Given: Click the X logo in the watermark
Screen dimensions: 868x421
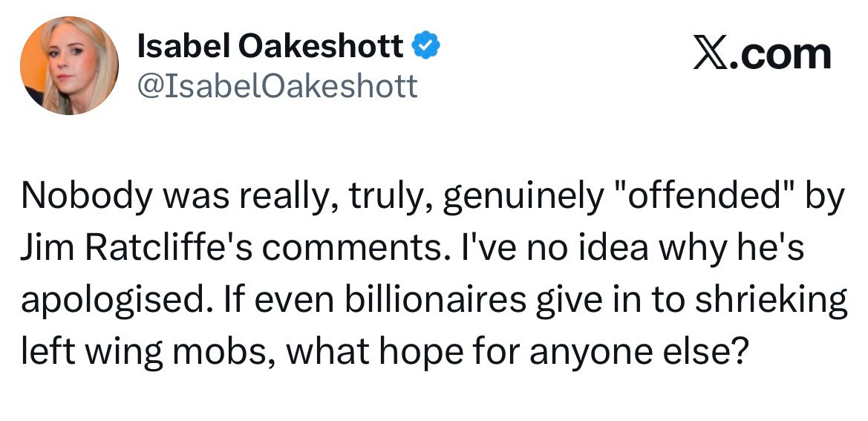Looking at the screenshot, I should [x=711, y=53].
